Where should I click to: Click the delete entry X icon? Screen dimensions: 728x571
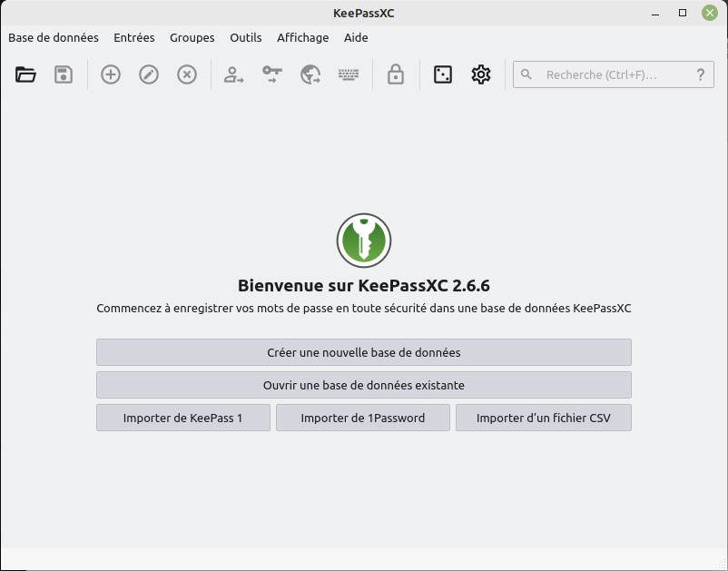click(x=187, y=74)
